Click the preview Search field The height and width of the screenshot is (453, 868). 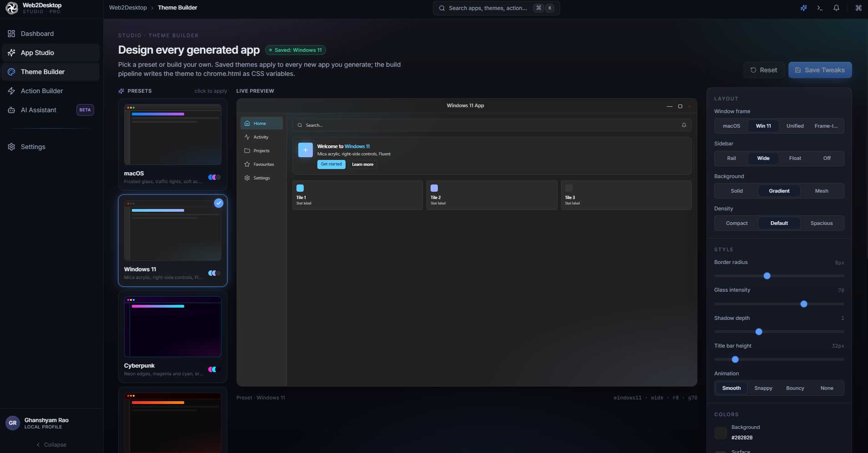[x=492, y=125]
